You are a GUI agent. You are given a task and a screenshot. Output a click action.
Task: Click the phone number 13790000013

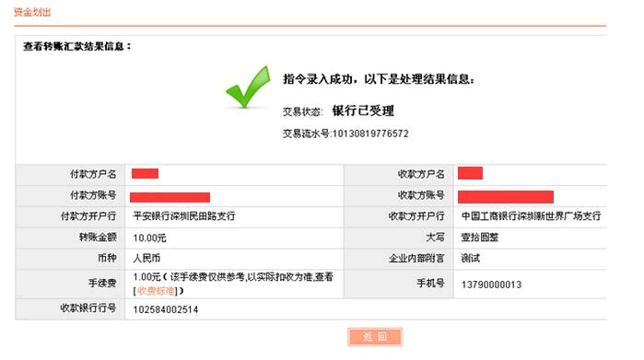pyautogui.click(x=491, y=285)
